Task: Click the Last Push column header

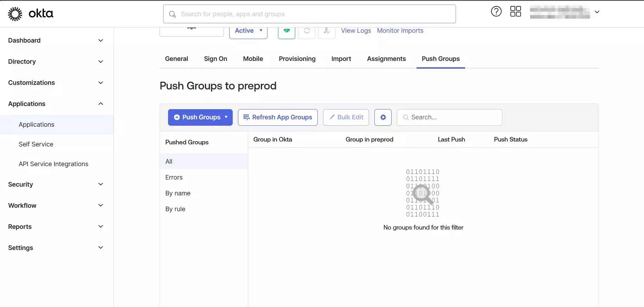Action: (x=451, y=139)
